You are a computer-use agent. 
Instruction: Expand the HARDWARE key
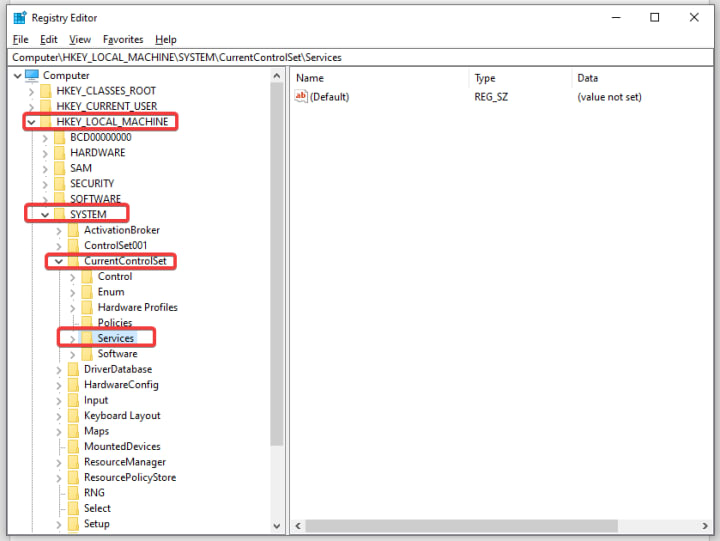point(45,153)
